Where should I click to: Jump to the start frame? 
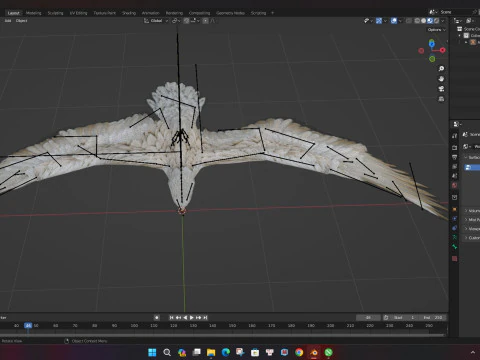click(172, 318)
